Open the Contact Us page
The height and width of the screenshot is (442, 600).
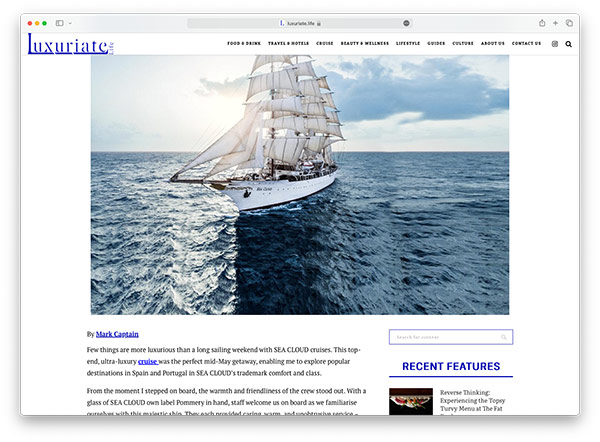click(x=526, y=44)
